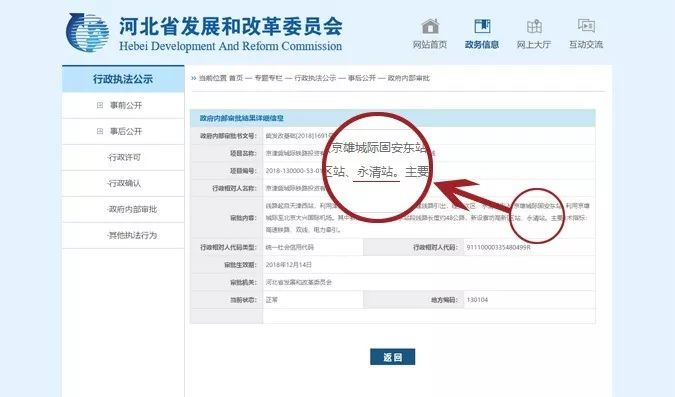Click the 河北省发展和改革委员会 site title
Screen dimensions: 675x397
click(231, 27)
